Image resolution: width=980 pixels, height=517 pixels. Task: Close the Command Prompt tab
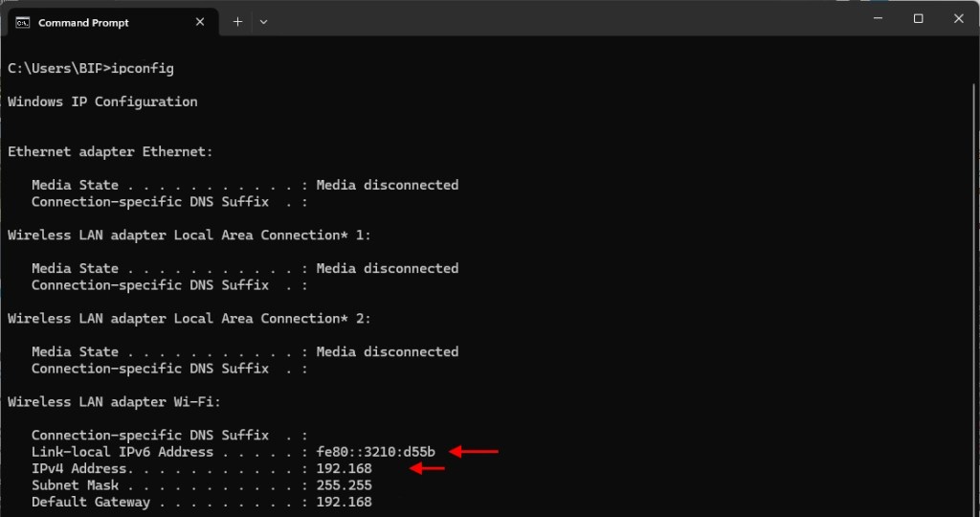(x=198, y=22)
